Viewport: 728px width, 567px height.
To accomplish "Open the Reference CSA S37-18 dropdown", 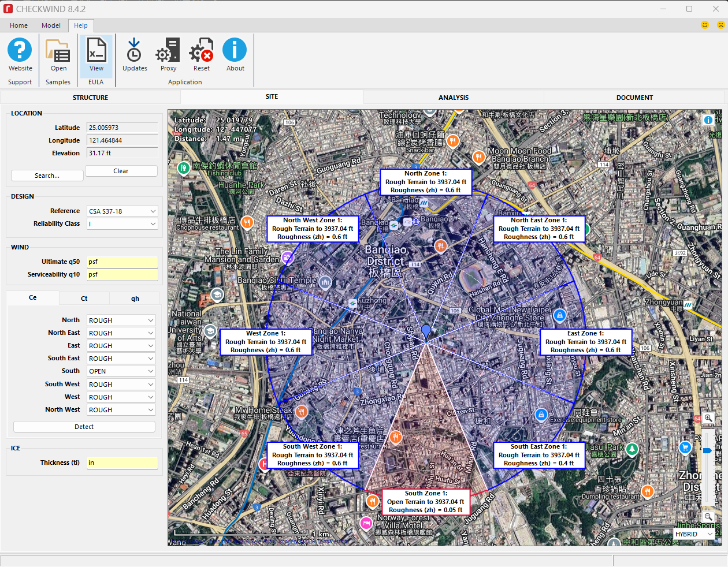I will pyautogui.click(x=122, y=211).
